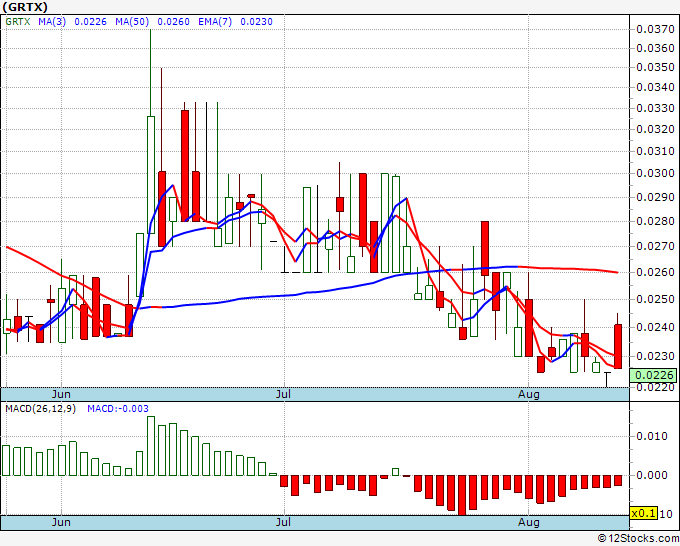Click the tallest green candlestick reaching 0.0370
The image size is (680, 546).
coord(150,174)
